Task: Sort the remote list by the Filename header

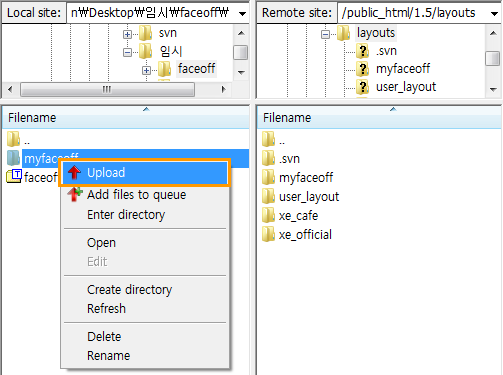Action: 379,118
